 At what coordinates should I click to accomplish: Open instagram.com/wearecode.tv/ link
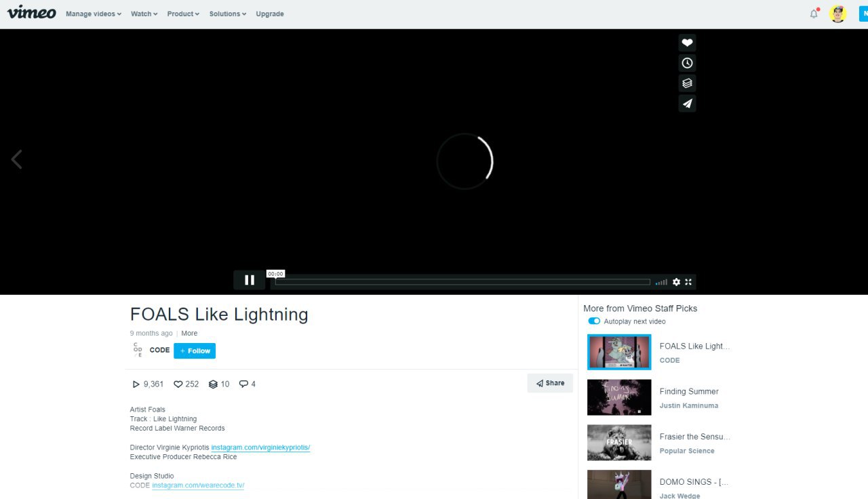(x=198, y=485)
